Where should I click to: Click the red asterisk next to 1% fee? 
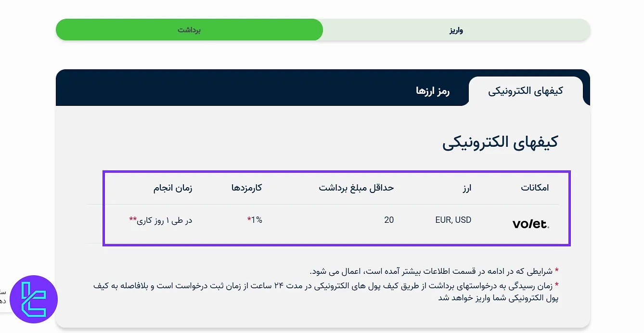249,220
